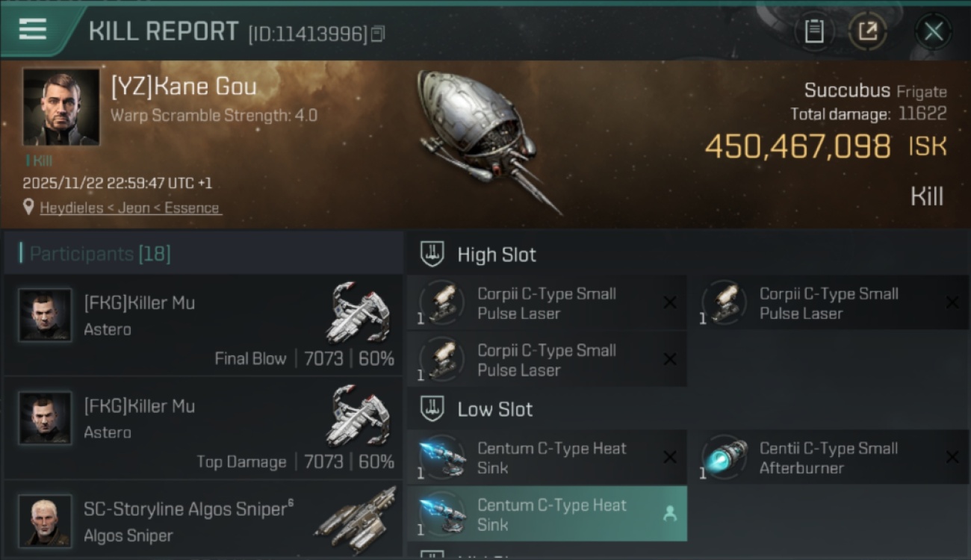View Kane Gou's character portrait

(x=61, y=107)
